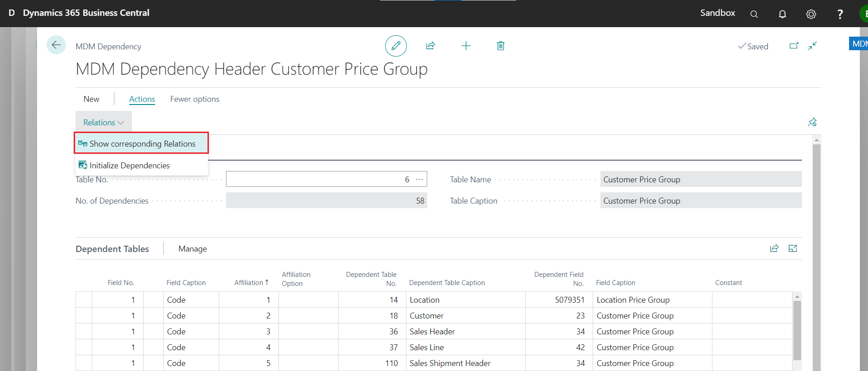Viewport: 868px width, 371px height.
Task: Click Dependent Field No. column header
Action: click(559, 279)
